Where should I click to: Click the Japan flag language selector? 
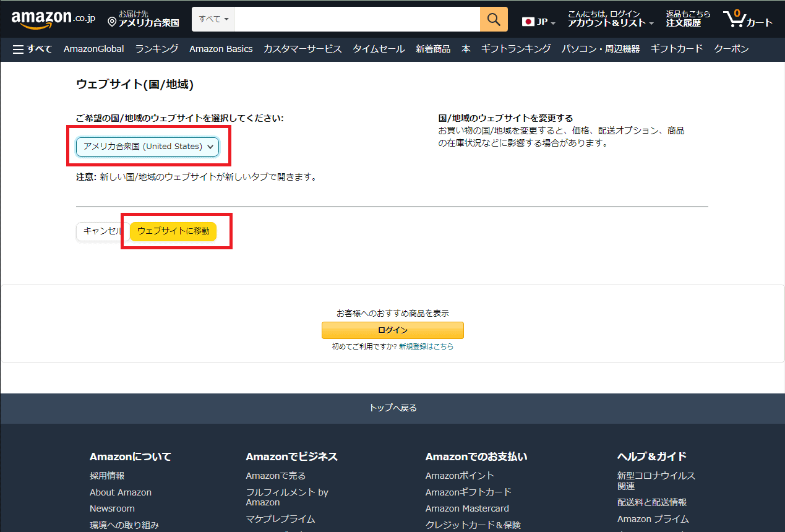538,22
